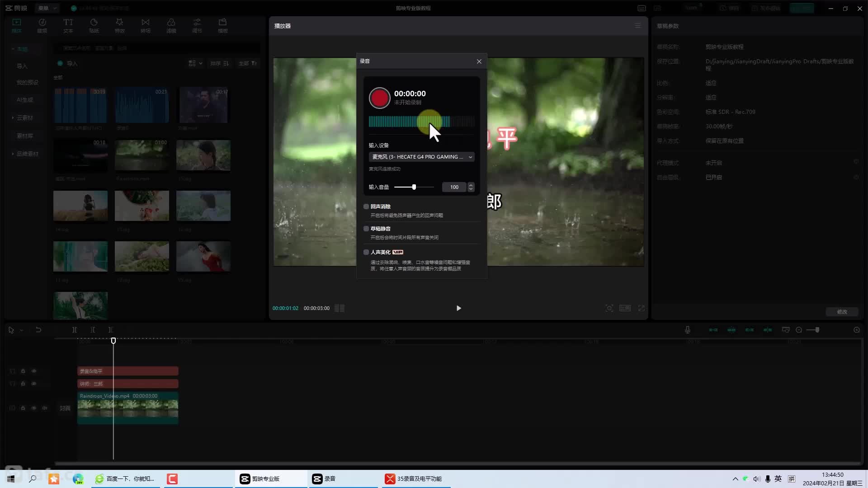The width and height of the screenshot is (868, 488).
Task: Enable the 人声美化 voice enhancement option
Action: click(366, 252)
